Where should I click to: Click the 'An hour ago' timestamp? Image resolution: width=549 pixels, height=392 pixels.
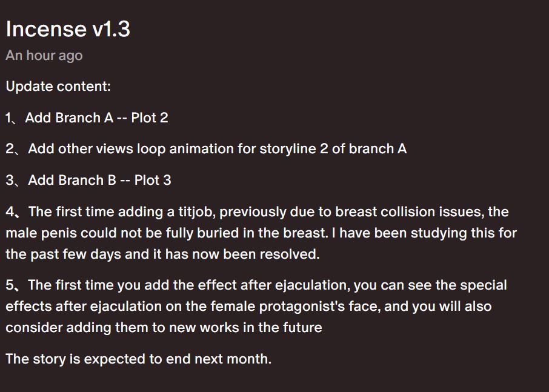point(44,56)
